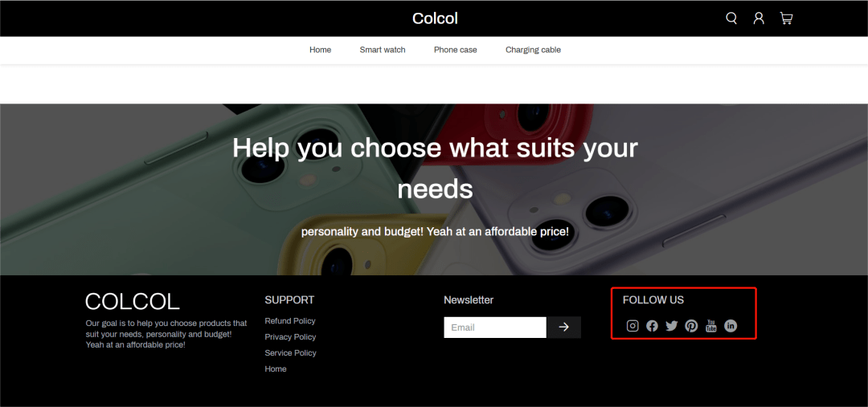Image resolution: width=868 pixels, height=407 pixels.
Task: Open the Service Policy link
Action: coord(290,353)
